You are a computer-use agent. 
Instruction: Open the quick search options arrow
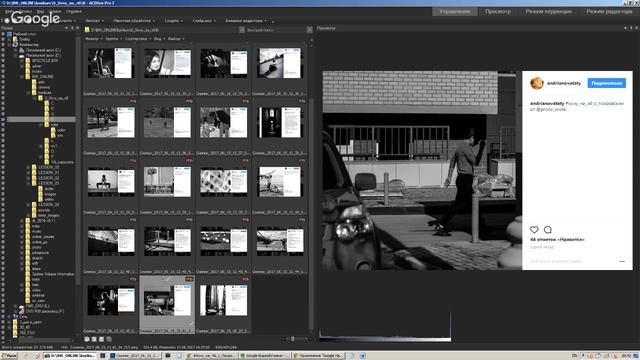click(309, 30)
